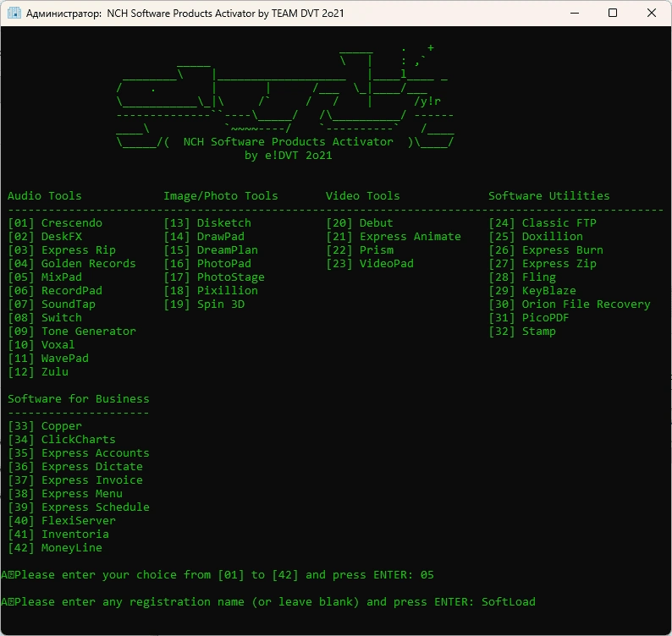Click the '[27] Express Zip' entry
The height and width of the screenshot is (636, 672).
pyautogui.click(x=543, y=263)
